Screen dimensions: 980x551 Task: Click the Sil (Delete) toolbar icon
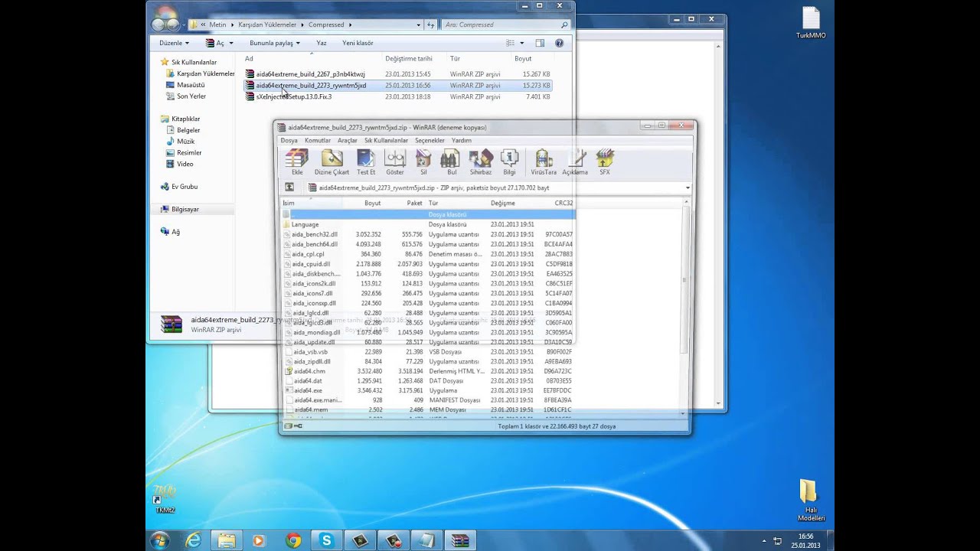pyautogui.click(x=423, y=161)
